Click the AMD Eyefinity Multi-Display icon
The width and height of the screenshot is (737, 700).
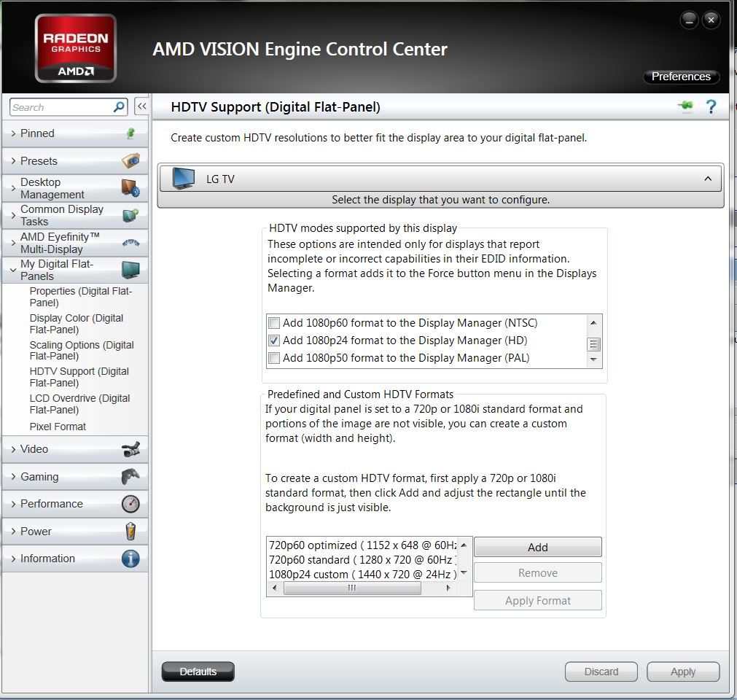(130, 243)
